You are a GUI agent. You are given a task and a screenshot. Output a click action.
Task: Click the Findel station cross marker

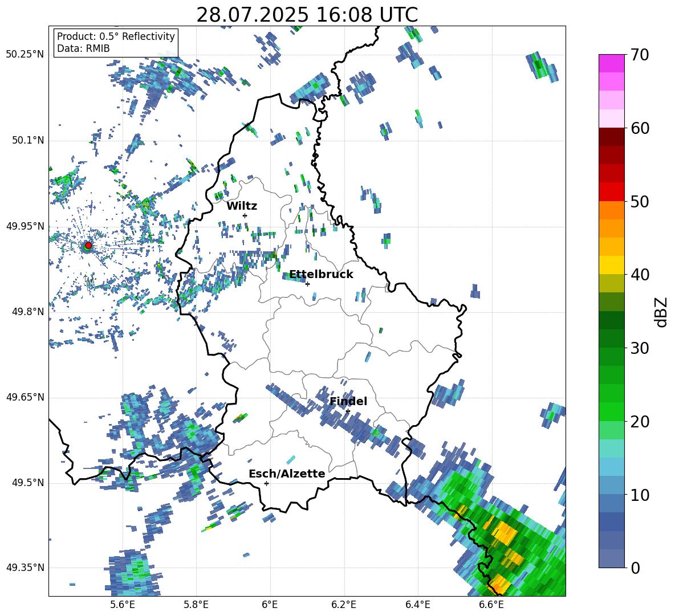click(348, 411)
